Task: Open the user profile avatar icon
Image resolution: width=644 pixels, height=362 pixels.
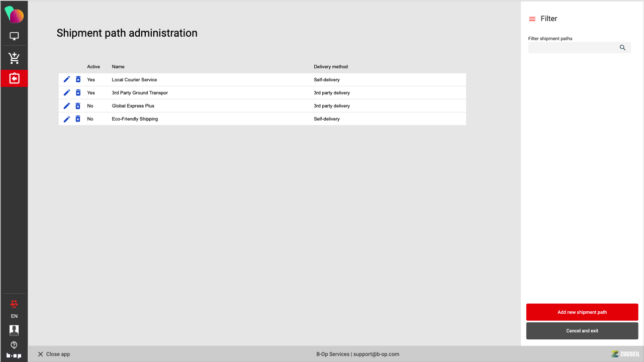Action: (14, 330)
